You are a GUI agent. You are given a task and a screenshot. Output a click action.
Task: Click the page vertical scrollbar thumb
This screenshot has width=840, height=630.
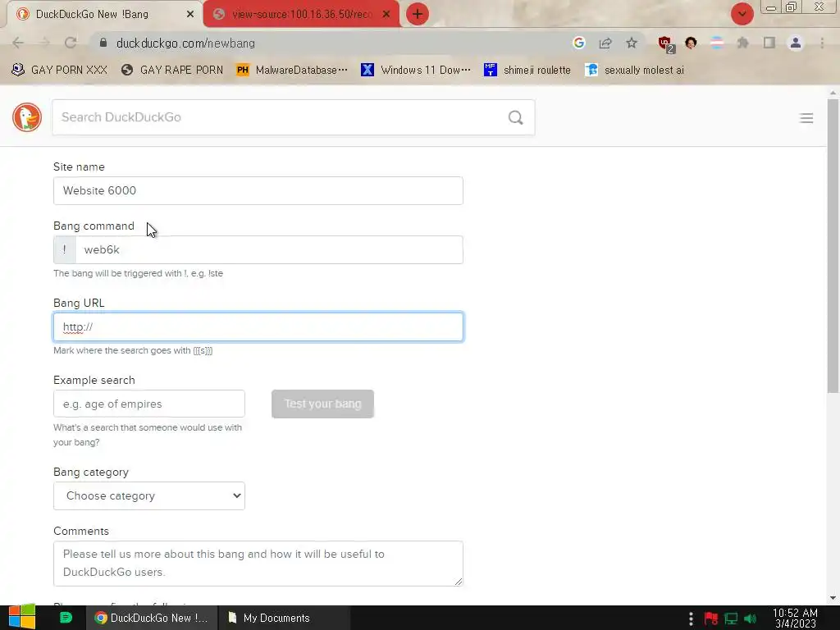tap(833, 246)
